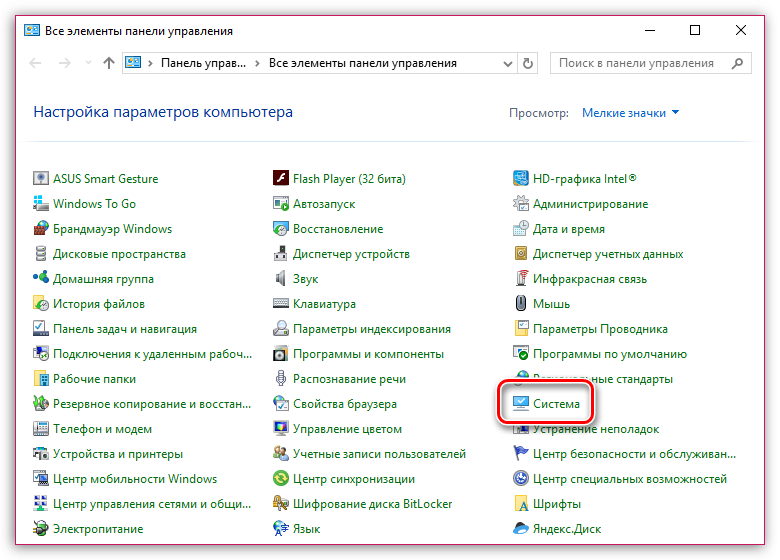This screenshot has height=560, width=780.
Task: Expand the Панель управления breadcrumb chevron
Action: tap(259, 63)
